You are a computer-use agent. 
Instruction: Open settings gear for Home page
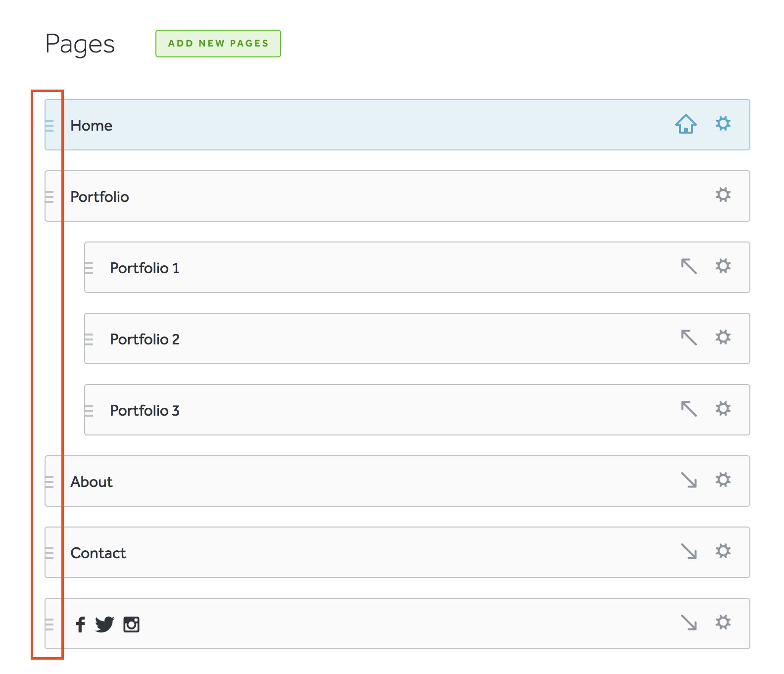click(x=723, y=124)
